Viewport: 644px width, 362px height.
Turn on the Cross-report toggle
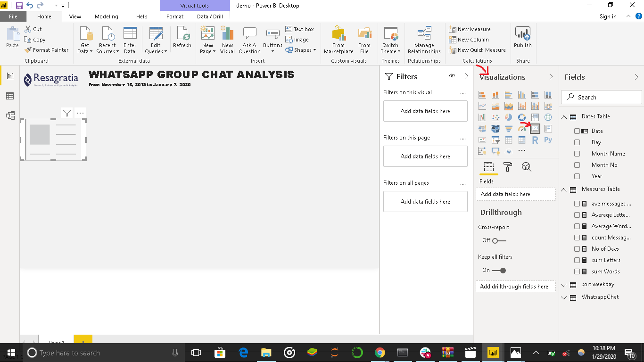pyautogui.click(x=499, y=240)
